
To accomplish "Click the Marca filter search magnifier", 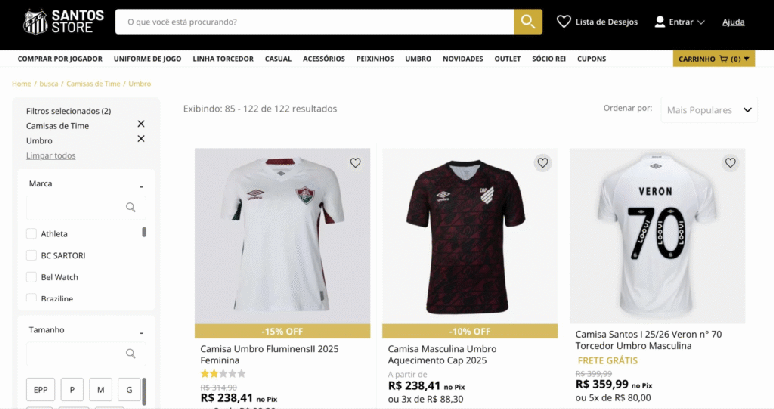I will (x=130, y=207).
